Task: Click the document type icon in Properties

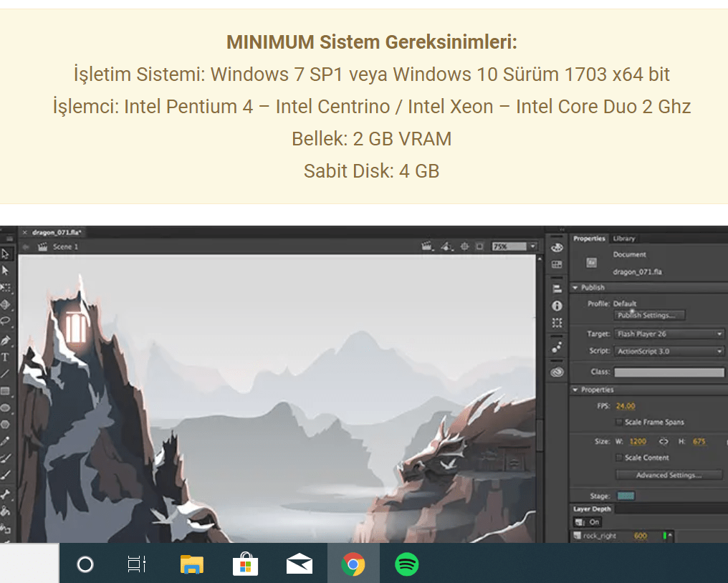Action: [x=592, y=263]
